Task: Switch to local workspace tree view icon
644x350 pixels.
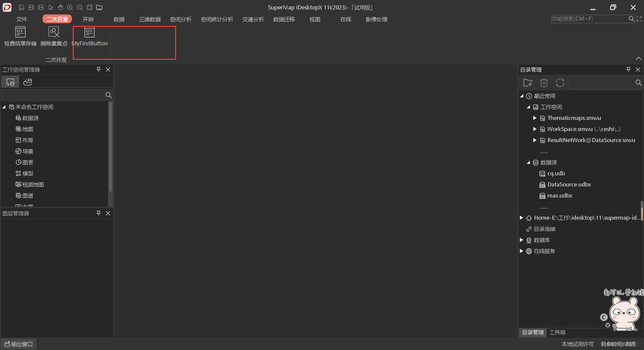Action: [10, 82]
